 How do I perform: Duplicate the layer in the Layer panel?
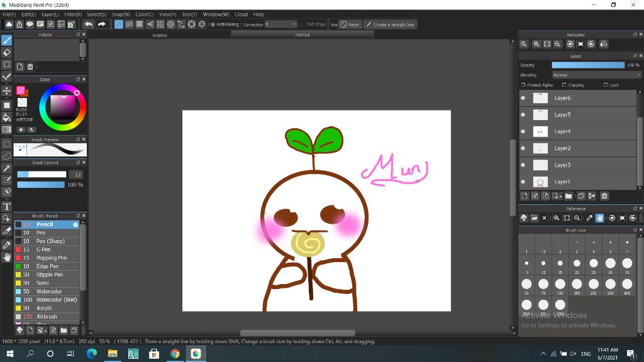[x=580, y=196]
